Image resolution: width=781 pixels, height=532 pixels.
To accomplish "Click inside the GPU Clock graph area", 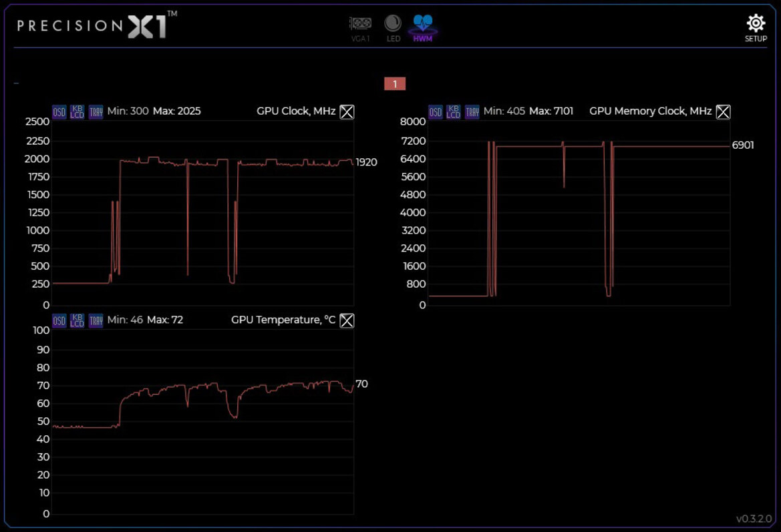I will 202,213.
